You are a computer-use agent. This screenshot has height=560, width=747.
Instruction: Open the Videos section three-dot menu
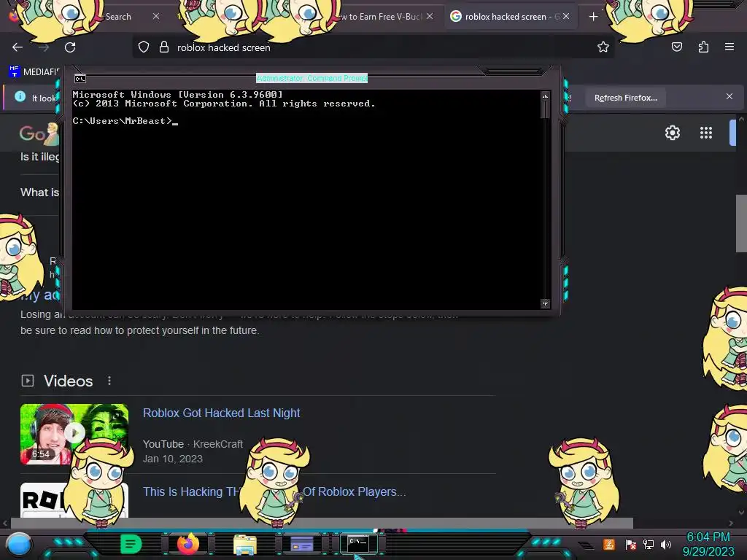pos(109,381)
